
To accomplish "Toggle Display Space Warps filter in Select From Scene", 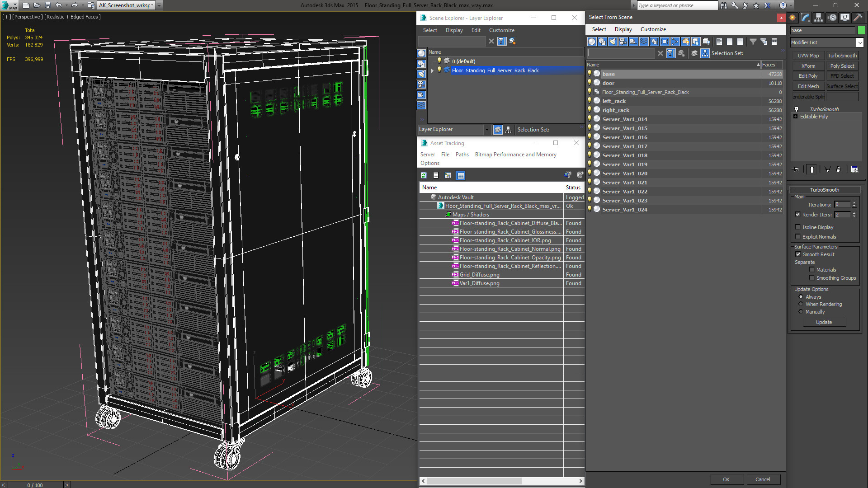I will pyautogui.click(x=644, y=42).
